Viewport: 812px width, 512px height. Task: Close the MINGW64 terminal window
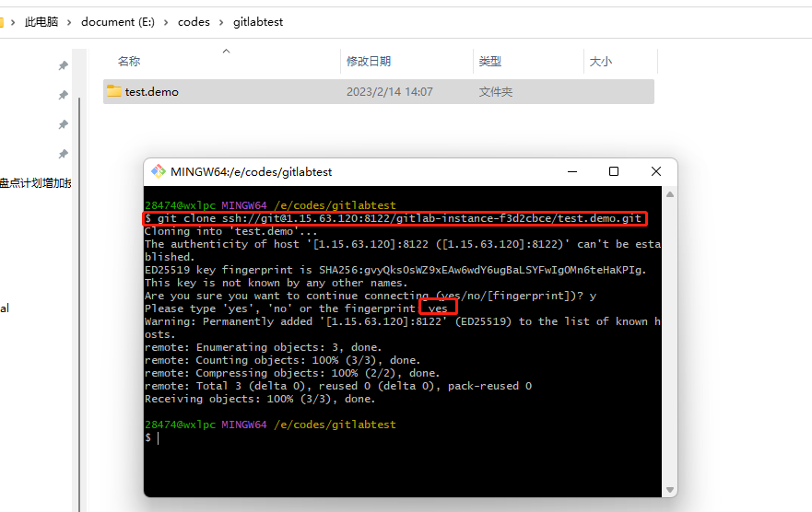point(656,171)
